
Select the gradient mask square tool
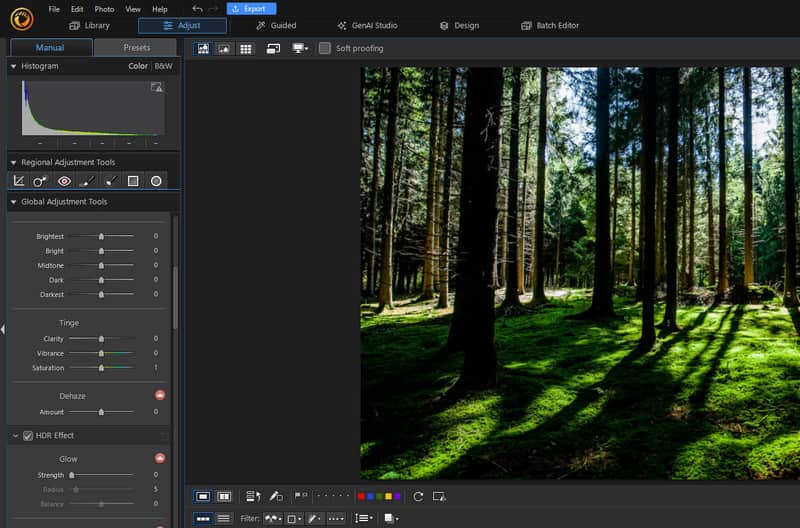click(133, 181)
